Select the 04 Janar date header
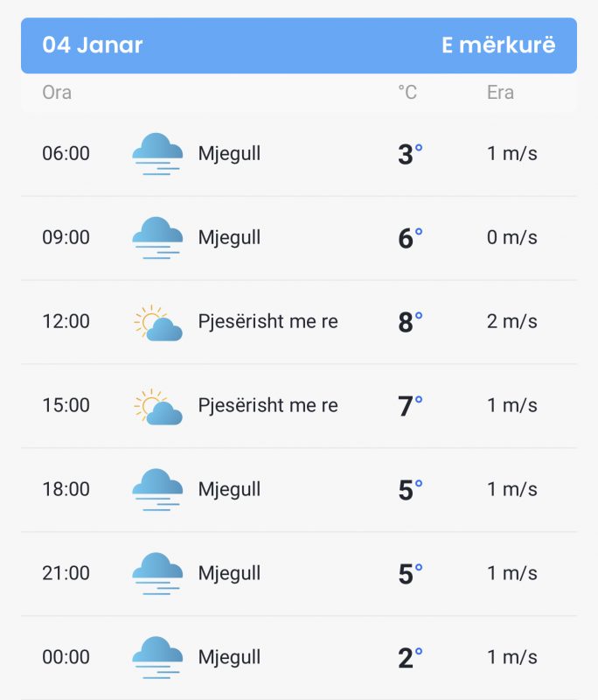 (x=93, y=45)
